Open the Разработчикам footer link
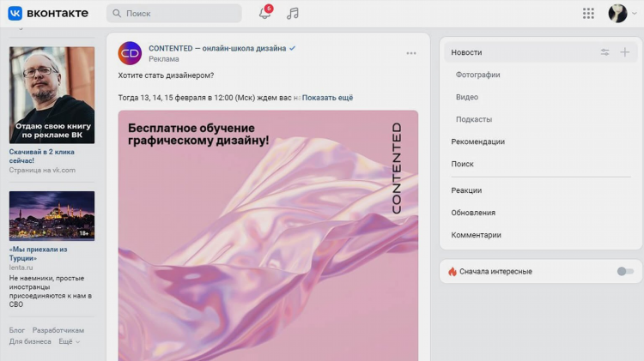Image resolution: width=644 pixels, height=361 pixels. point(58,330)
